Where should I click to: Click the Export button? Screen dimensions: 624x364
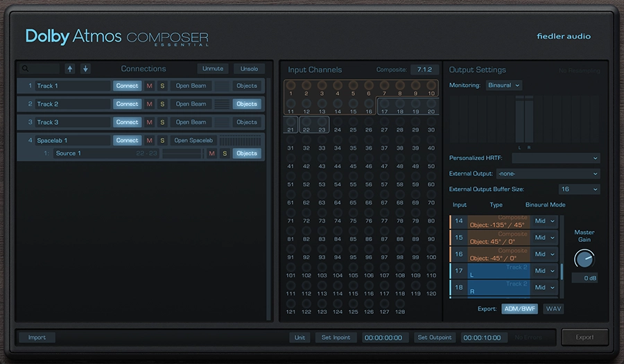[584, 337]
